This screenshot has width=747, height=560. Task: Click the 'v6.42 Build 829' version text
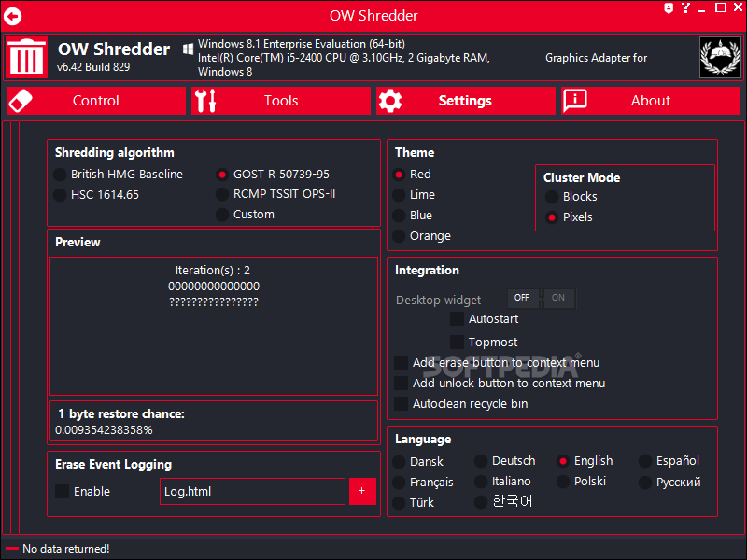(x=93, y=67)
